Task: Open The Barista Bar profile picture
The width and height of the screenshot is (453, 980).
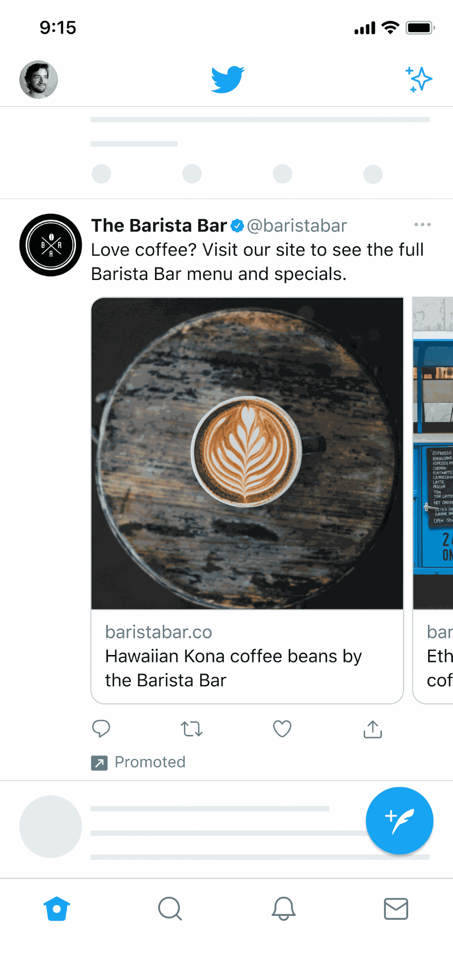Action: point(50,245)
